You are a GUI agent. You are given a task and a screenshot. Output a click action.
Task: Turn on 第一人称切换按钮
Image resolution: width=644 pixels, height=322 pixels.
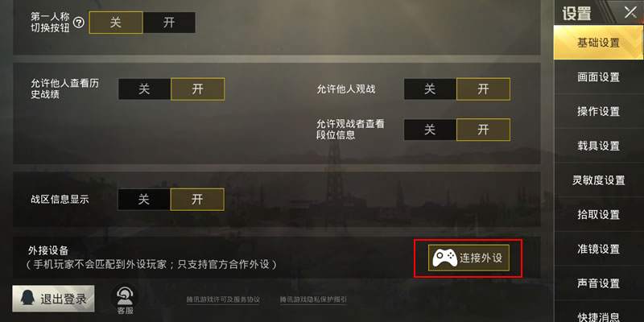[x=169, y=23]
